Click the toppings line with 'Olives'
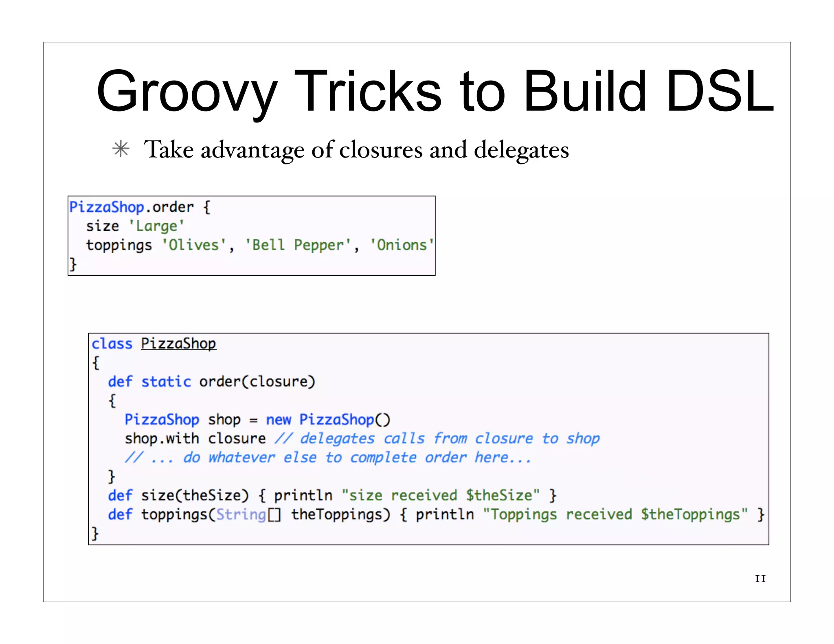834x644 pixels. pos(260,245)
